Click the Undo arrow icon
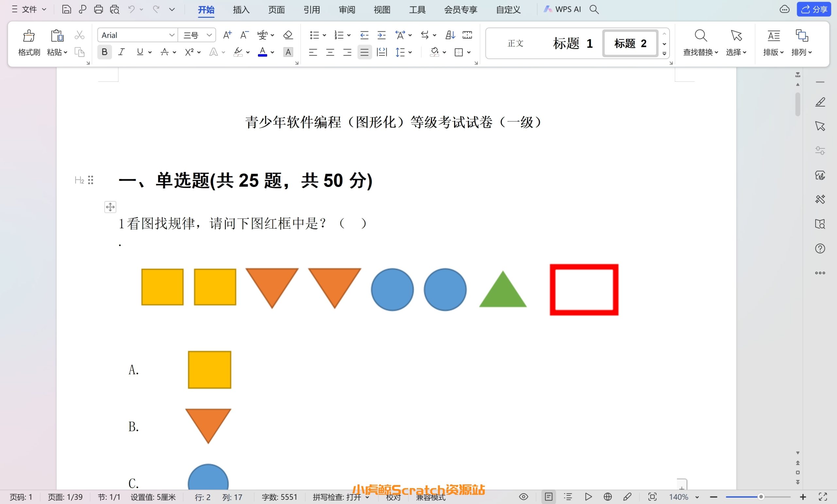 (x=131, y=9)
